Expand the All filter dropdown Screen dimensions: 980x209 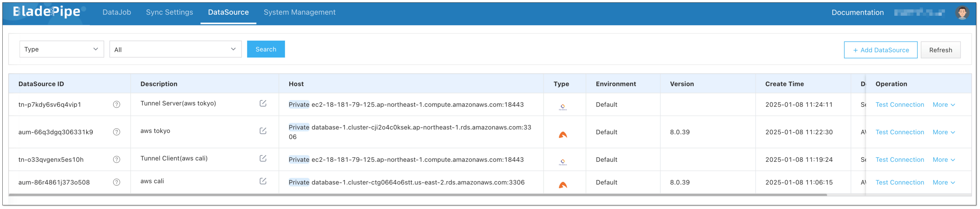point(175,49)
